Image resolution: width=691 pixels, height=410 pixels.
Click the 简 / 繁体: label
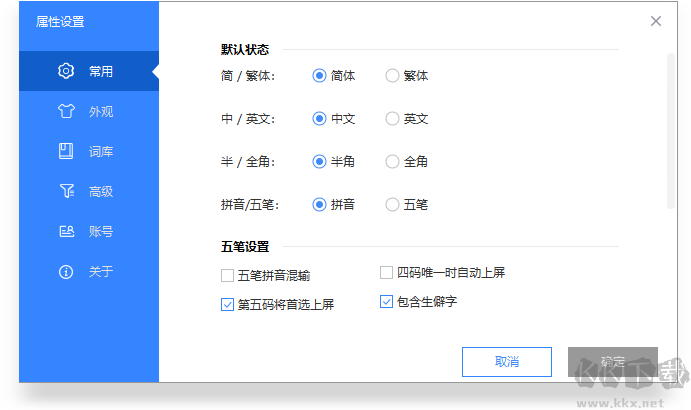[x=248, y=76]
